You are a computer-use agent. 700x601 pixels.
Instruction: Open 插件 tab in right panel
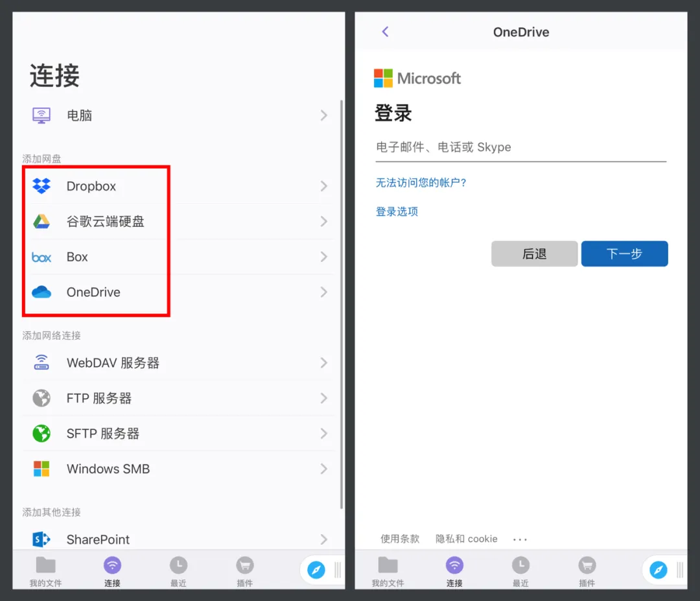(587, 572)
